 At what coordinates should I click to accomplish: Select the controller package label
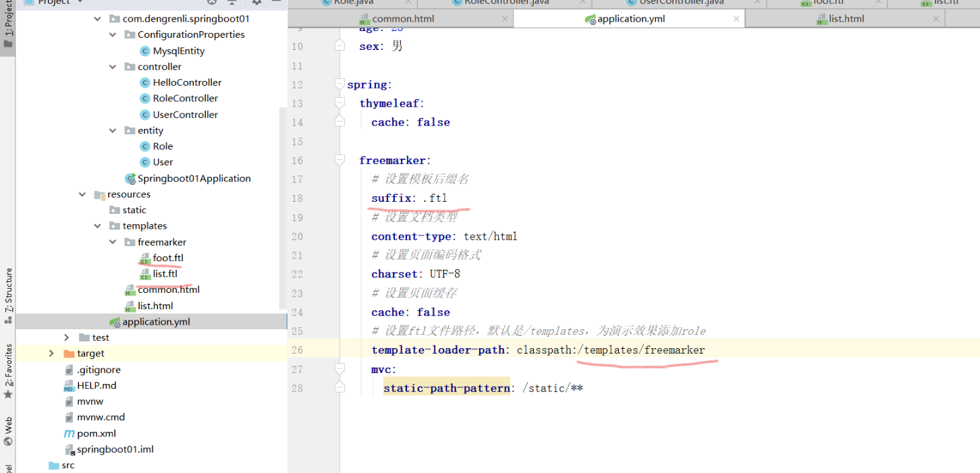pos(159,67)
